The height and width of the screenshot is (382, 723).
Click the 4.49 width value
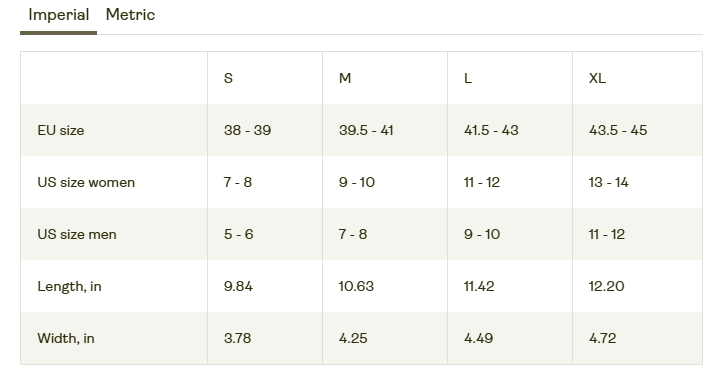479,339
